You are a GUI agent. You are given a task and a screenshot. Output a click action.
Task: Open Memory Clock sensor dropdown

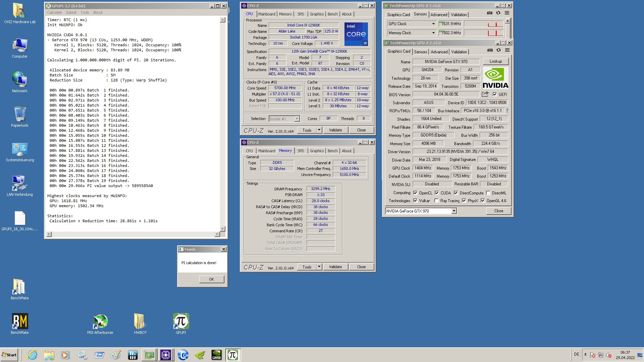433,33
